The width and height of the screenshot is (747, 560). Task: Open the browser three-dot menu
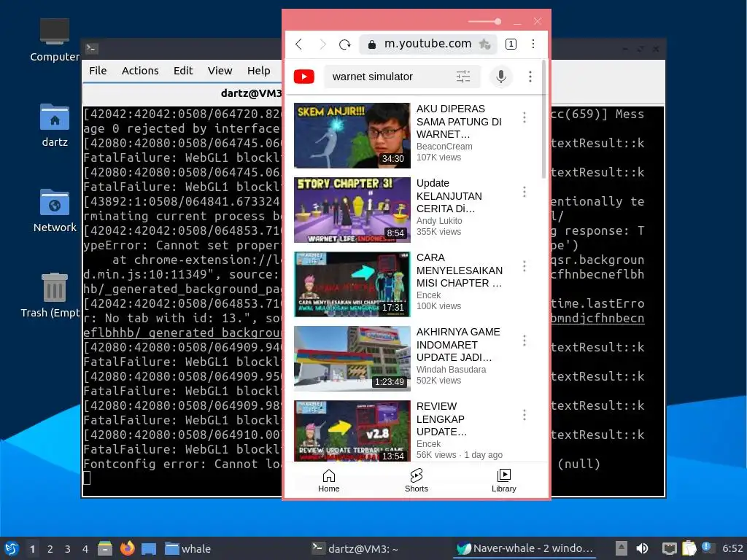[x=533, y=44]
